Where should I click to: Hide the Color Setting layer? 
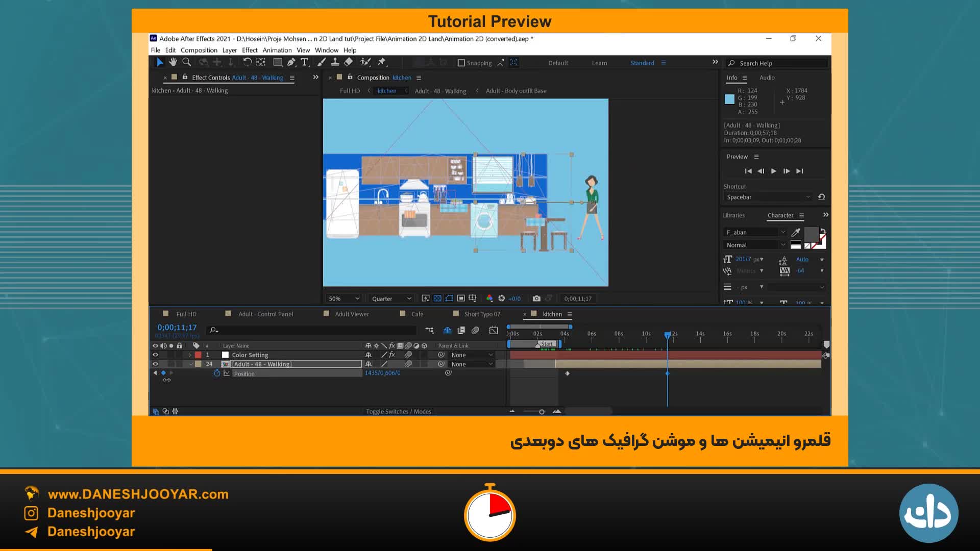pos(155,355)
